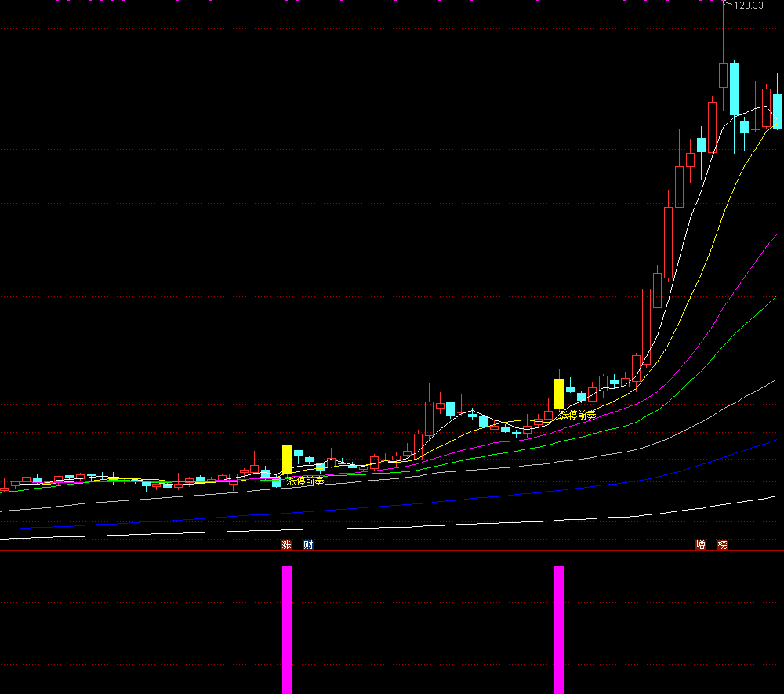
Task: Select right magenta bar in indicator panel
Action: point(559,629)
